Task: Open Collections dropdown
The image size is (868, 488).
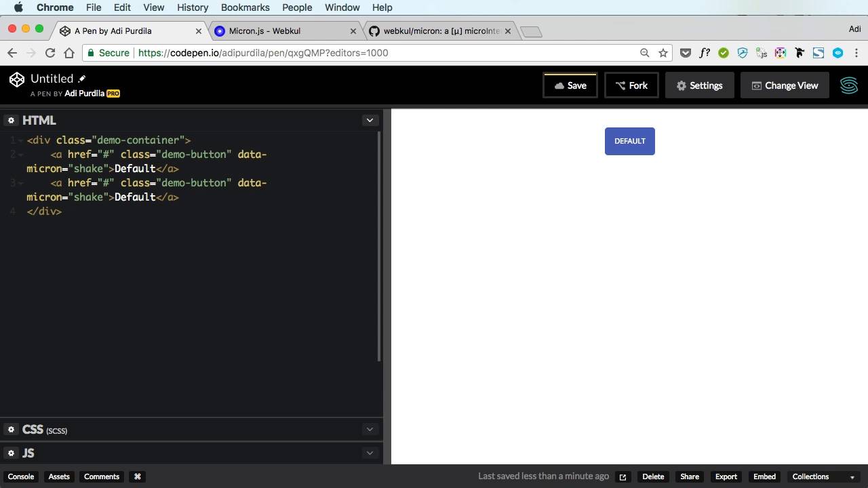Action: pyautogui.click(x=823, y=476)
